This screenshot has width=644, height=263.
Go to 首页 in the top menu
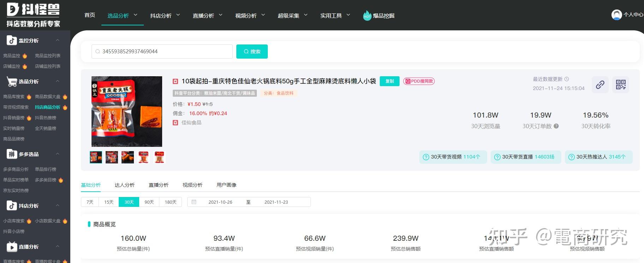90,15
